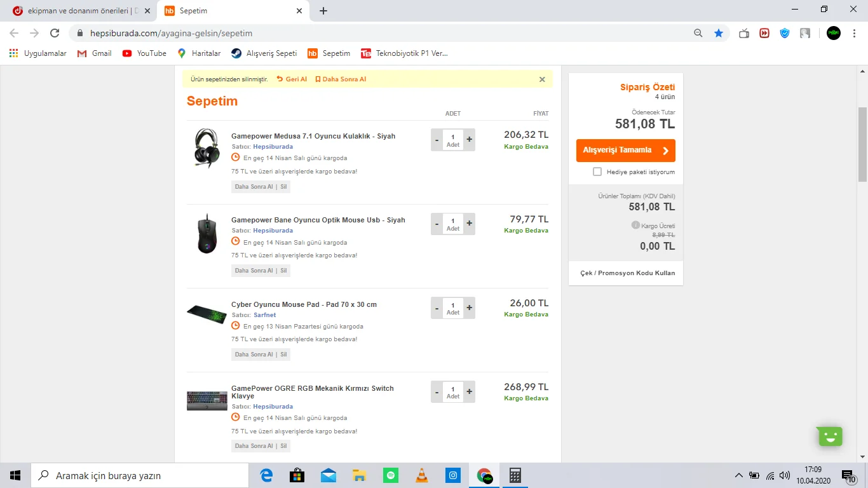Viewport: 868px width, 488px height.
Task: Open the Calculator from the taskbar
Action: 515,475
